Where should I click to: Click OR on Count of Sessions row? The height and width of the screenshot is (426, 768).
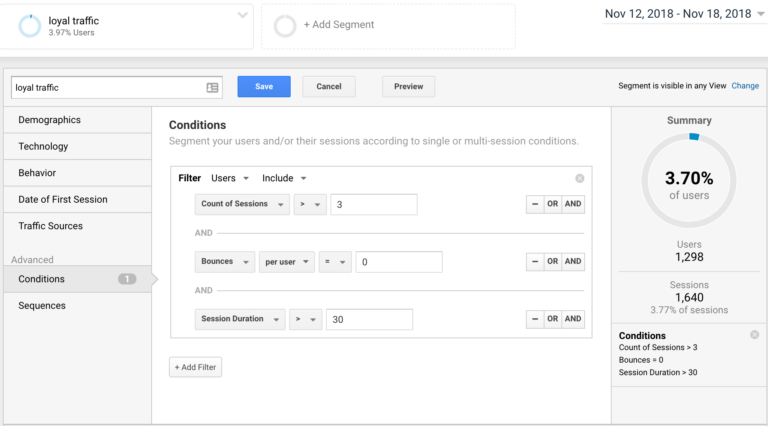pyautogui.click(x=552, y=204)
